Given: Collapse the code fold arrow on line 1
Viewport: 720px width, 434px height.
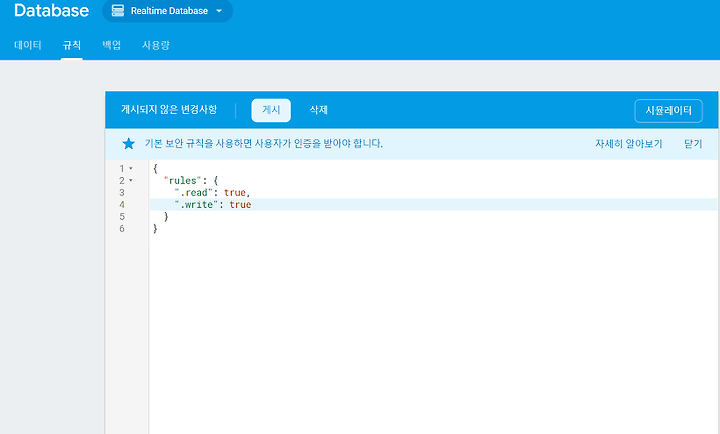Looking at the screenshot, I should (131, 169).
